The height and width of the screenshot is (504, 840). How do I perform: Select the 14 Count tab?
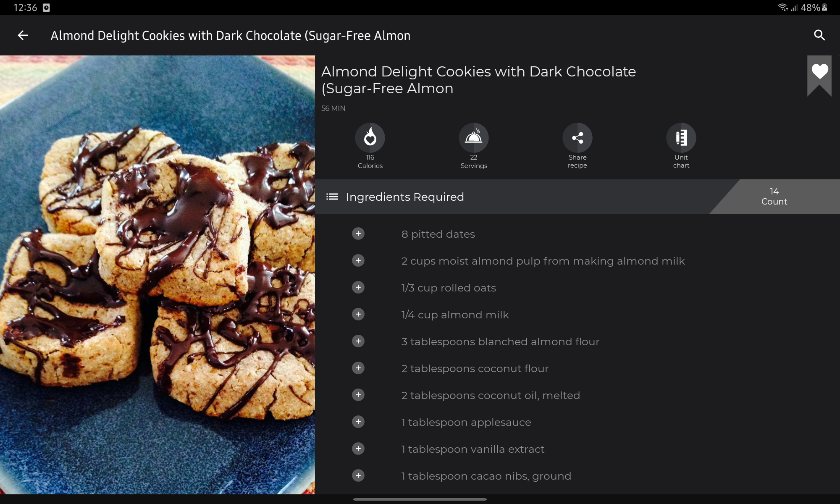(774, 197)
